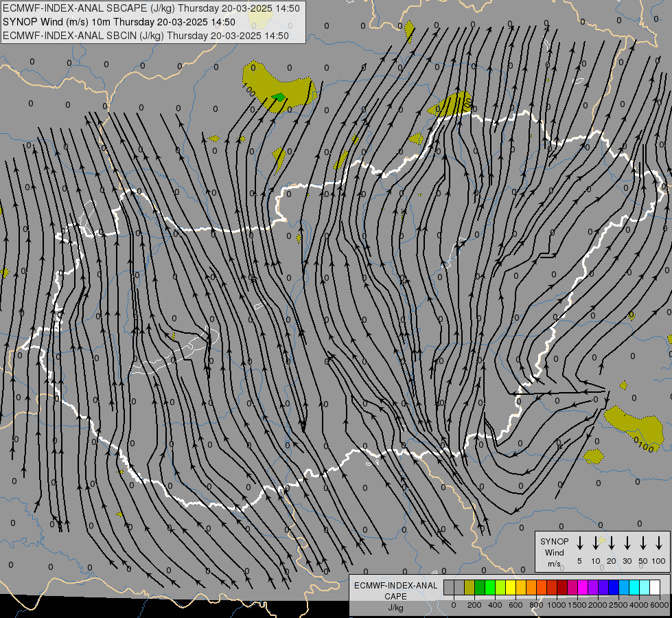Viewport: 672px width, 618px height.
Task: Click the 100 m/s wind arrow symbol
Action: point(659,543)
